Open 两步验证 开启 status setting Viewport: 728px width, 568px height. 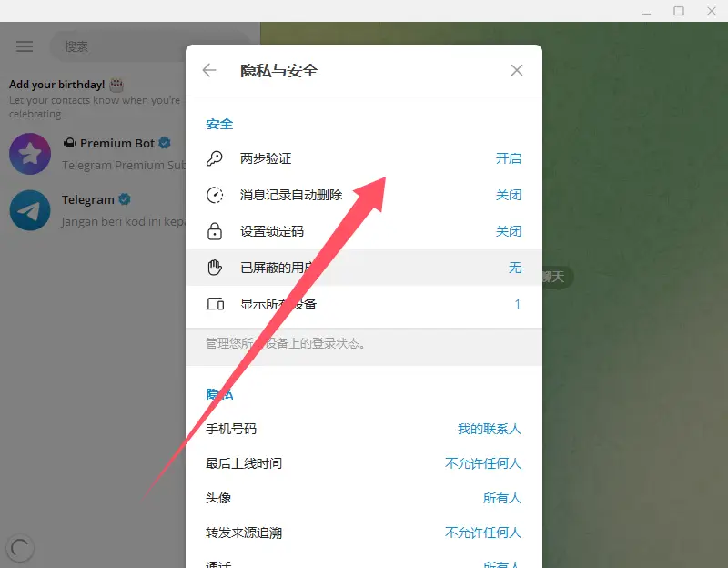(508, 158)
